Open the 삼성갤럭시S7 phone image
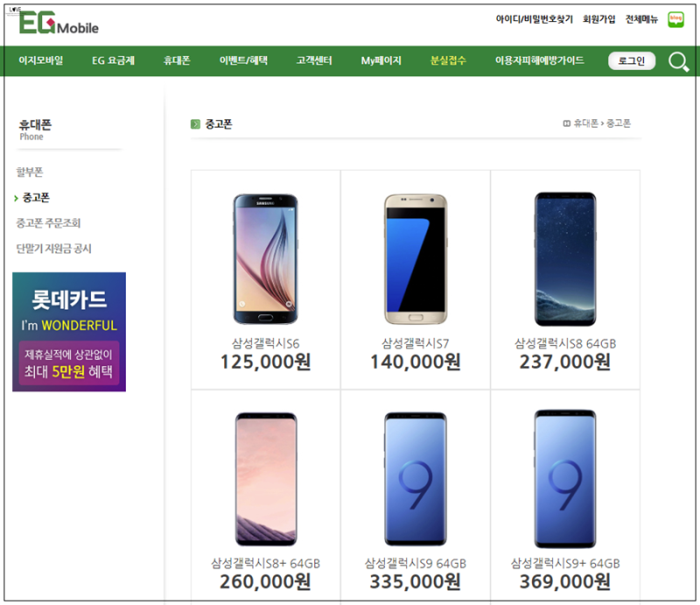Screen dimensions: 700x605 pos(416,258)
